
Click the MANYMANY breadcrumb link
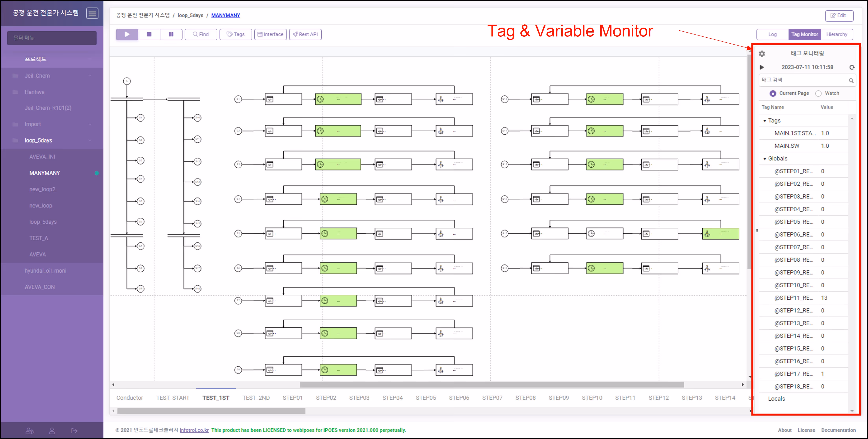tap(225, 16)
